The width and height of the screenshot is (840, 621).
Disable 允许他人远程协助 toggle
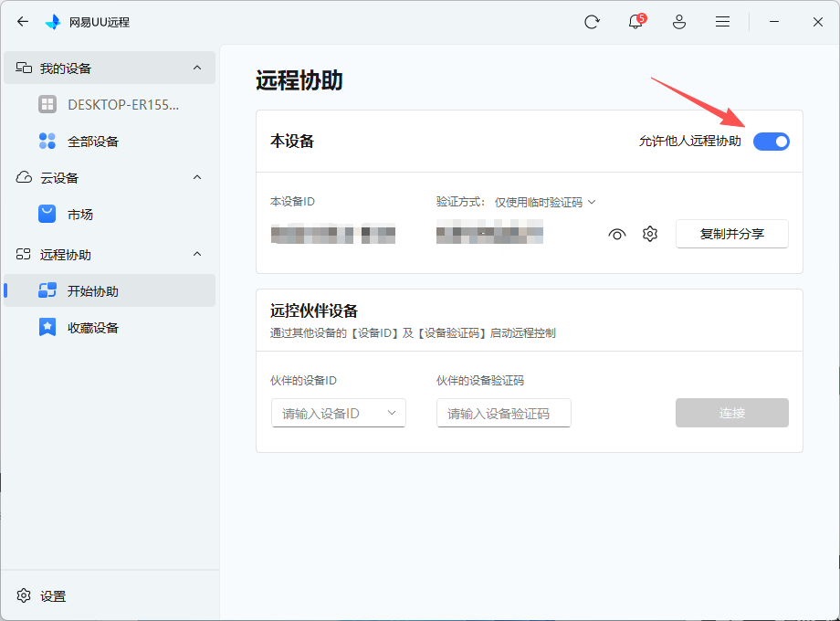click(772, 142)
